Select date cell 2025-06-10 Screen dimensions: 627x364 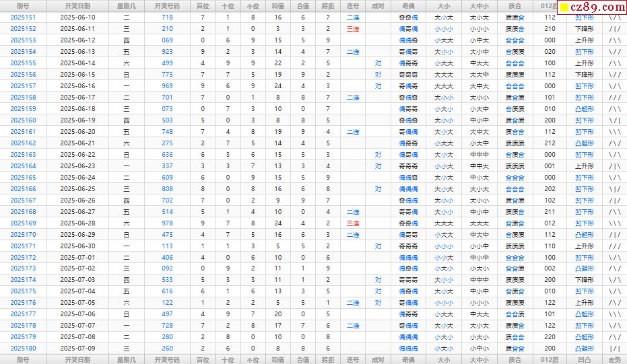tap(77, 17)
